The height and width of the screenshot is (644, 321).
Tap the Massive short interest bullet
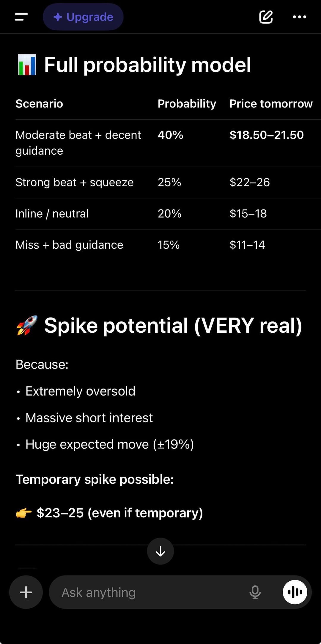click(89, 418)
